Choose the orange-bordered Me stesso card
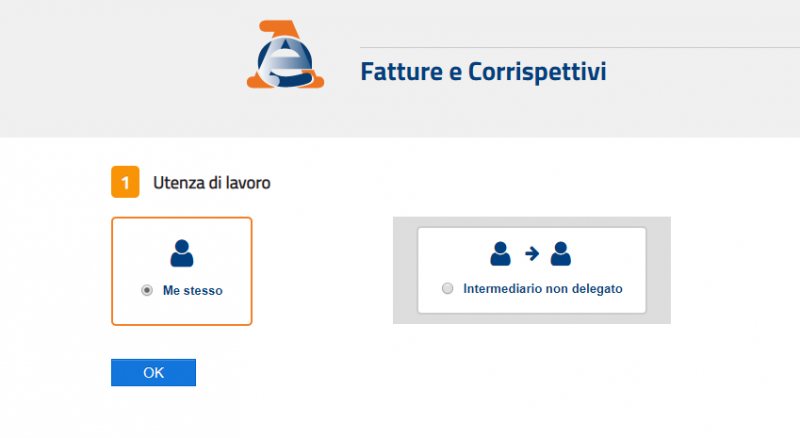The width and height of the screenshot is (800, 438). (182, 271)
